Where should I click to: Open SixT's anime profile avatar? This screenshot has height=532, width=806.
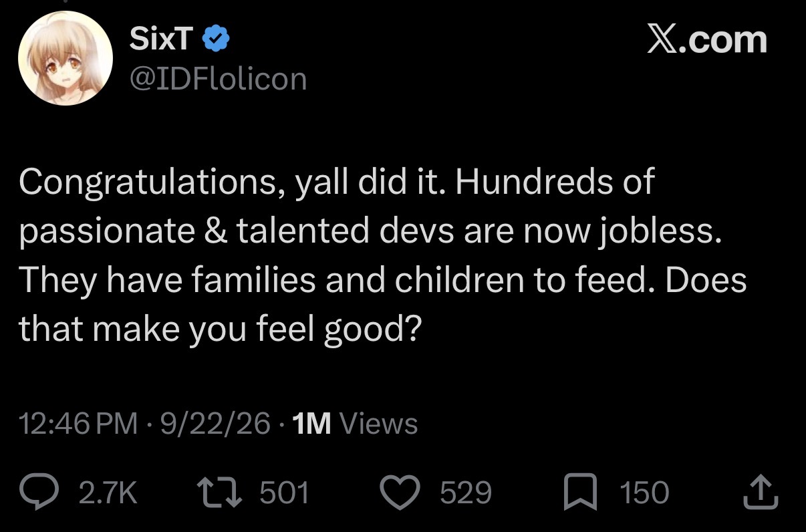coord(65,58)
